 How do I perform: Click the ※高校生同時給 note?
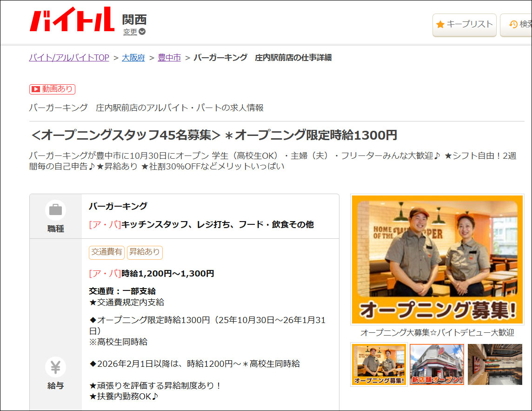[118, 342]
